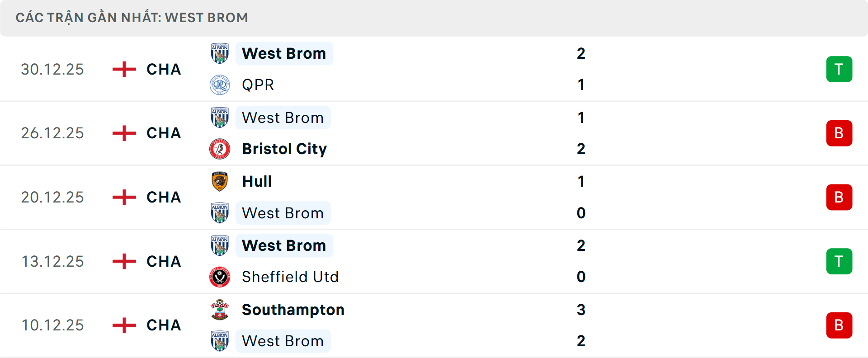Image resolution: width=868 pixels, height=358 pixels.
Task: Toggle the green T result badge for the QPR match
Action: pyautogui.click(x=839, y=69)
